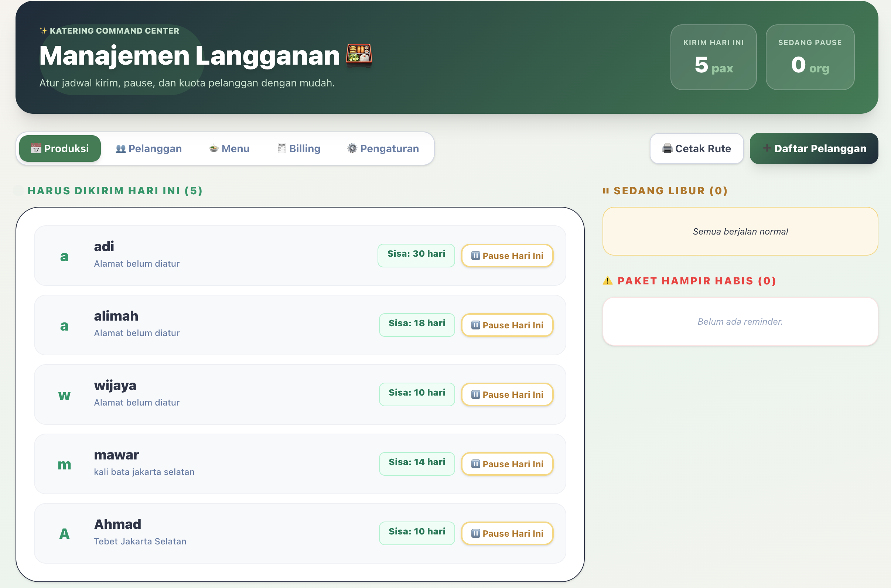Screen dimensions: 891x588
Task: Click the Sedang Pause counter card
Action: click(x=810, y=57)
